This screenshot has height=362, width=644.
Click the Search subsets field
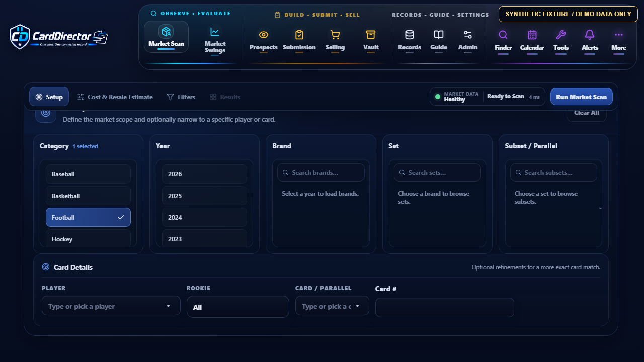tap(553, 172)
